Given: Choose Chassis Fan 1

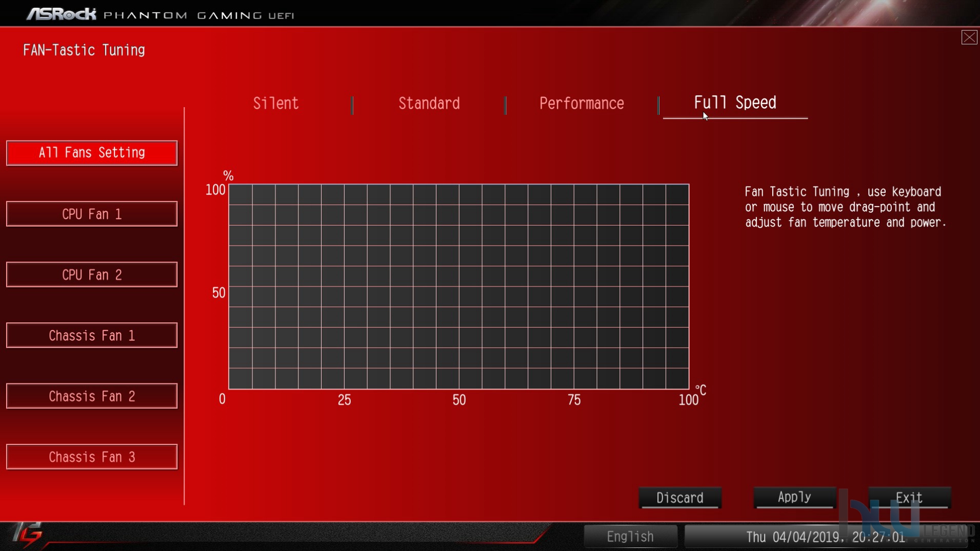Looking at the screenshot, I should tap(92, 335).
